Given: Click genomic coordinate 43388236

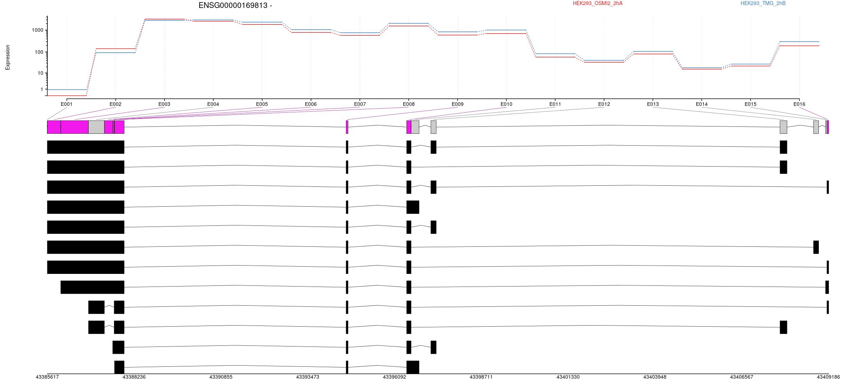Looking at the screenshot, I should point(134,377).
